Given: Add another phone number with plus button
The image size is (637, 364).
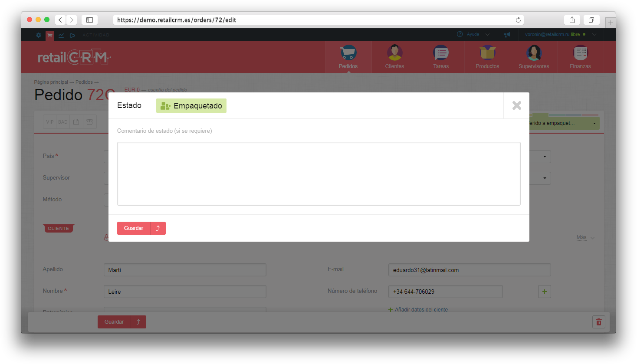Looking at the screenshot, I should coord(545,292).
